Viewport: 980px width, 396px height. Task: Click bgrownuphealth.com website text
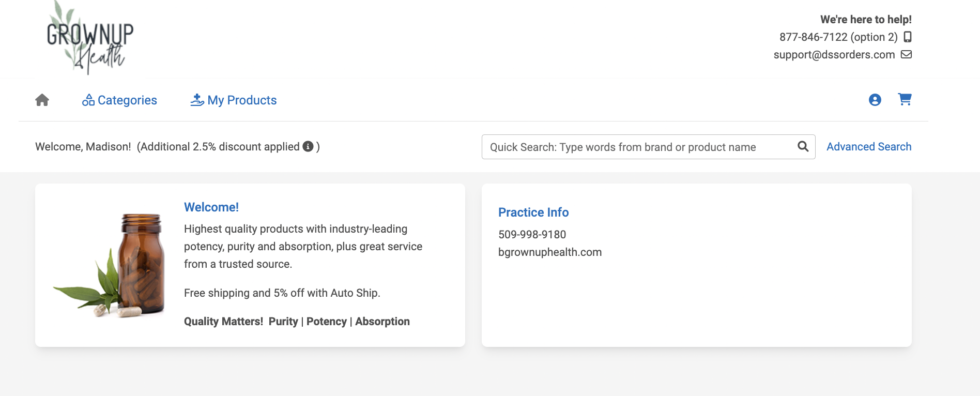click(550, 252)
